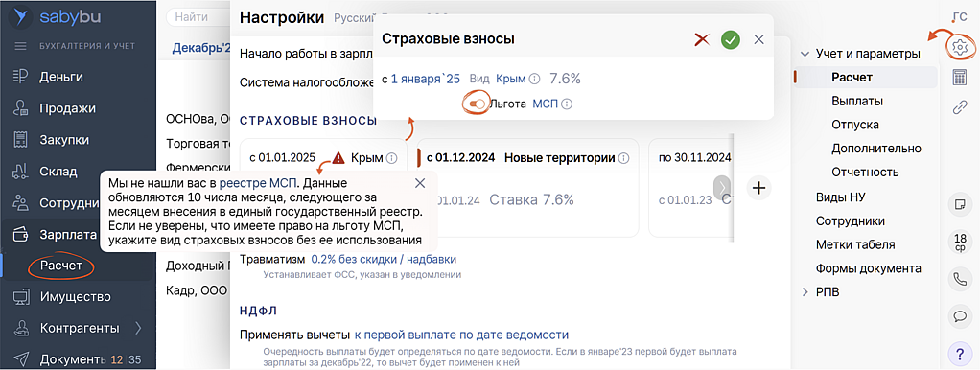
Task: Add new insurance rate with plus button
Action: pos(758,188)
